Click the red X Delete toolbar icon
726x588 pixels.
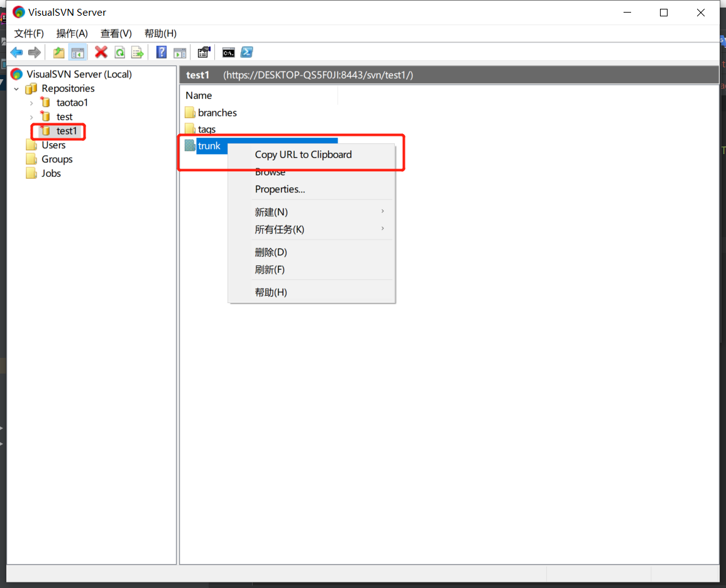(101, 52)
